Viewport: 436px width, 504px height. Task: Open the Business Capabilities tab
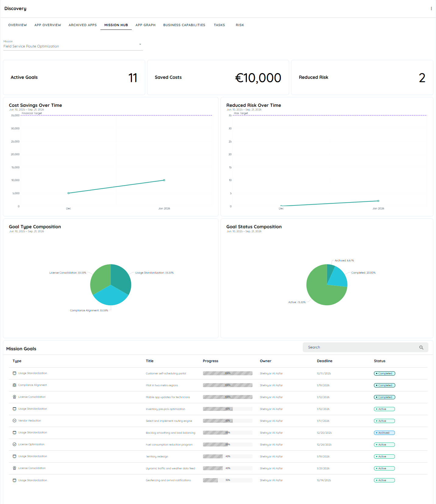(x=184, y=25)
